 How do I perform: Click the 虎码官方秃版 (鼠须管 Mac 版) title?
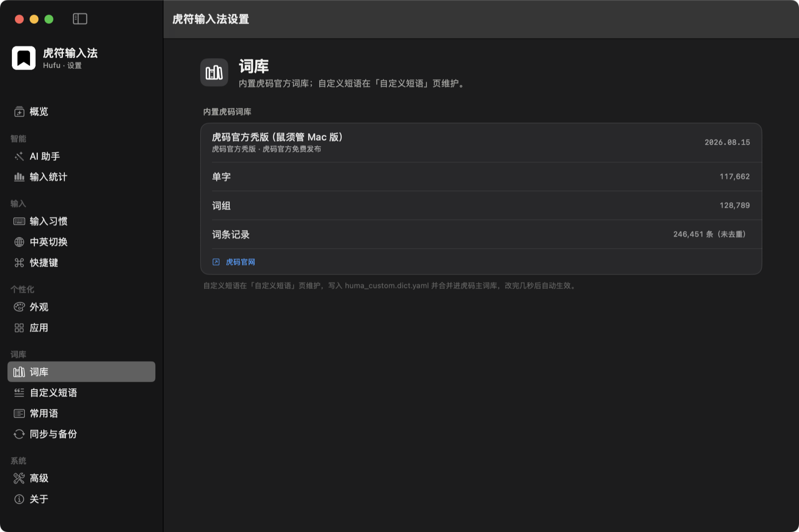pyautogui.click(x=277, y=137)
